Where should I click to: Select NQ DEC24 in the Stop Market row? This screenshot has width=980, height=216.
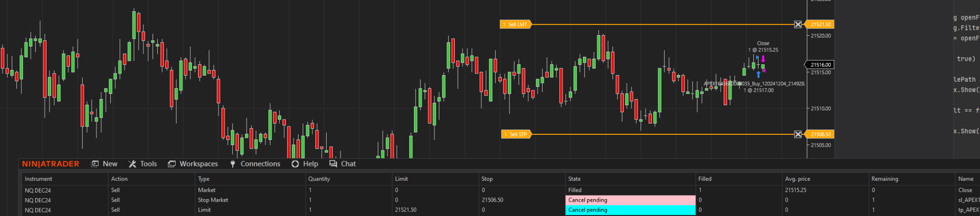65,200
